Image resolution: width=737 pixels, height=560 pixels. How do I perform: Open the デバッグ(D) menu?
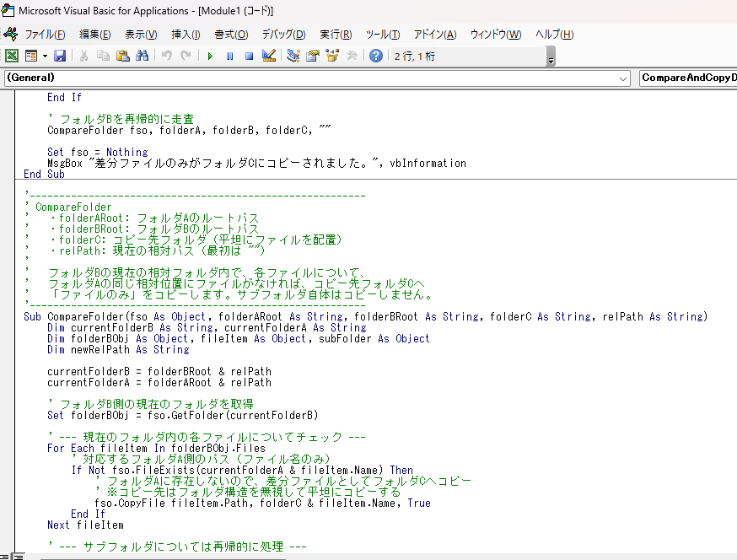coord(283,35)
